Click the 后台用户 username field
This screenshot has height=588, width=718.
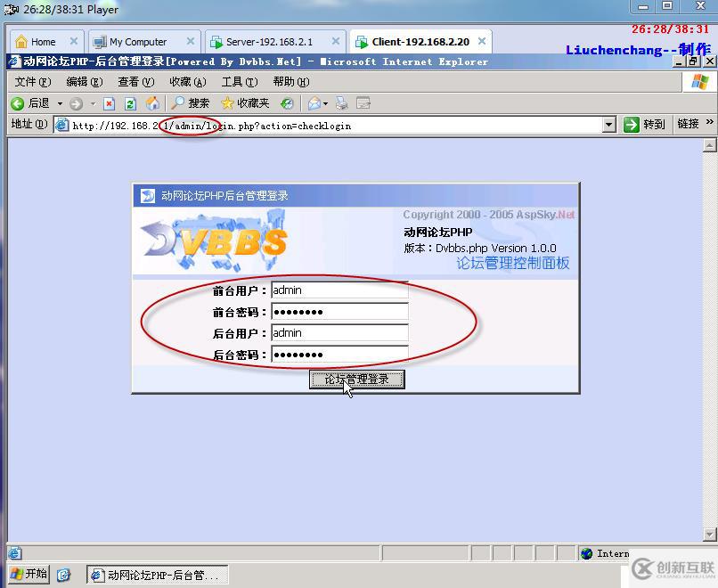pos(339,333)
